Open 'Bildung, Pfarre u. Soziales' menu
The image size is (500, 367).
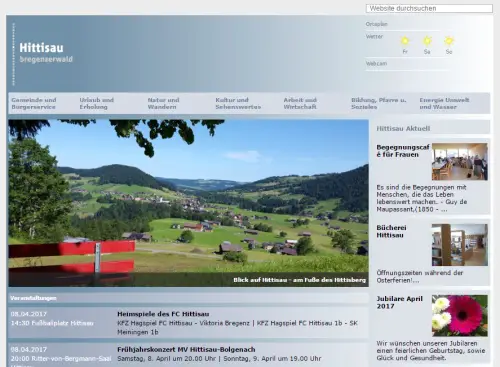pyautogui.click(x=379, y=103)
